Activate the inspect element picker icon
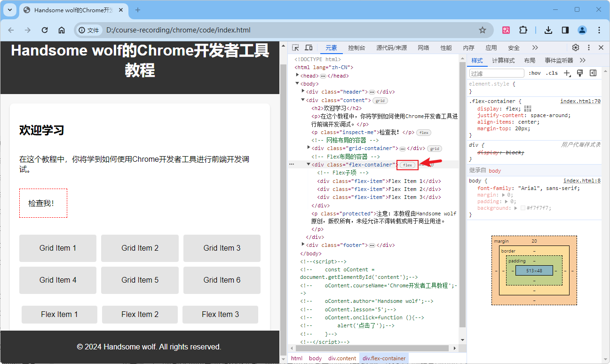Image resolution: width=610 pixels, height=364 pixels. (295, 47)
